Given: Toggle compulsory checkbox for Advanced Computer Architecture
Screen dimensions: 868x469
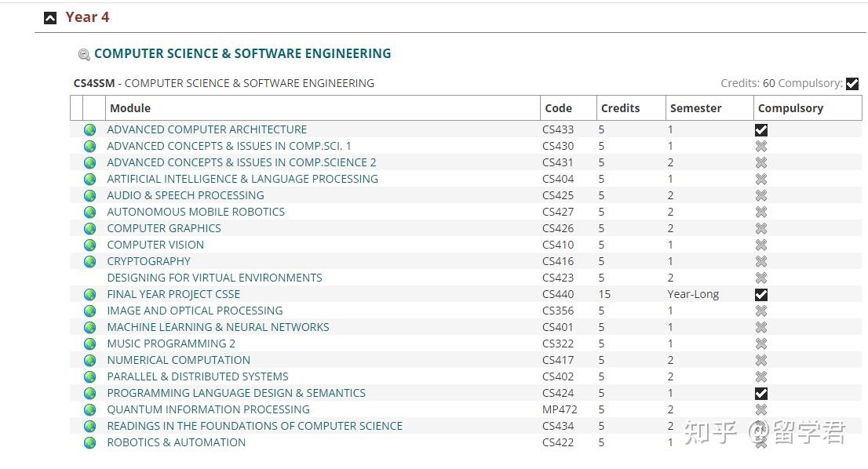Looking at the screenshot, I should [x=760, y=130].
